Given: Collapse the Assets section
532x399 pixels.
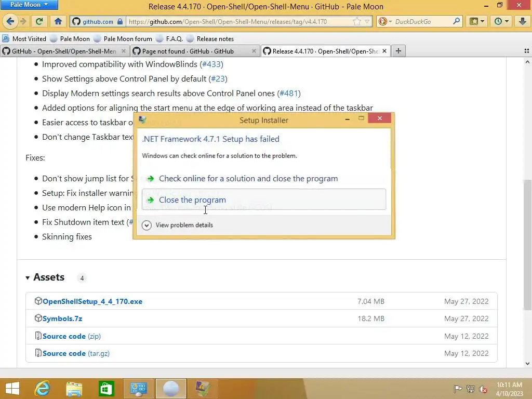Looking at the screenshot, I should point(28,278).
